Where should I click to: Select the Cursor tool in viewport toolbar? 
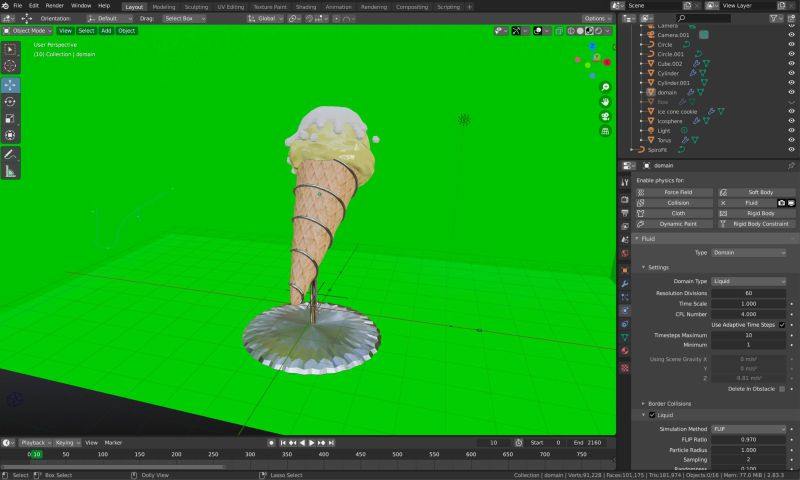[x=10, y=66]
